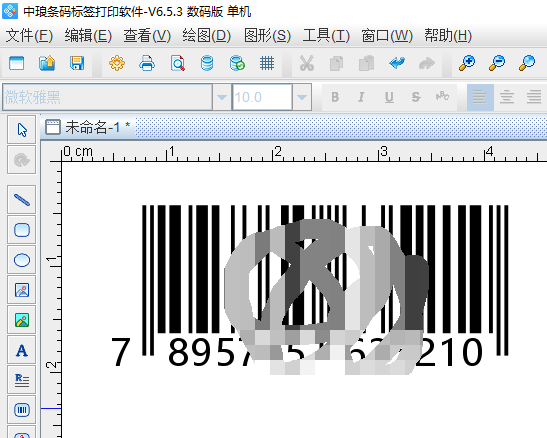Save the document with the floppy icon

coord(77,63)
